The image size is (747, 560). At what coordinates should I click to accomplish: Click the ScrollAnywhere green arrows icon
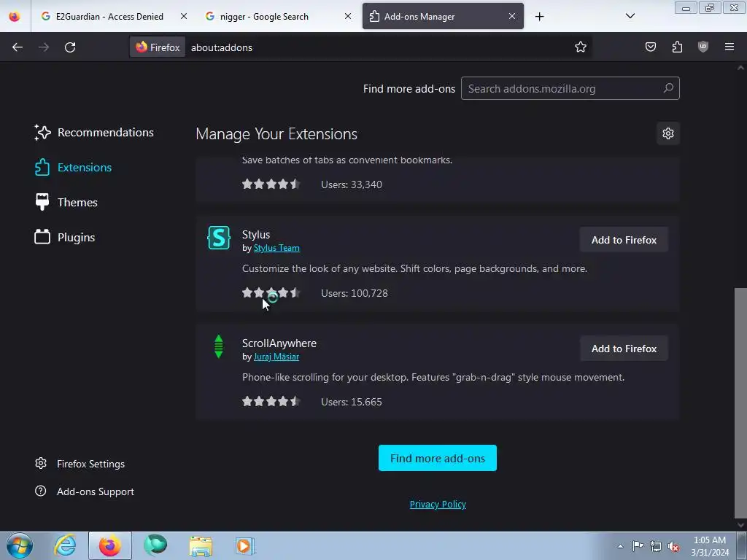(219, 346)
